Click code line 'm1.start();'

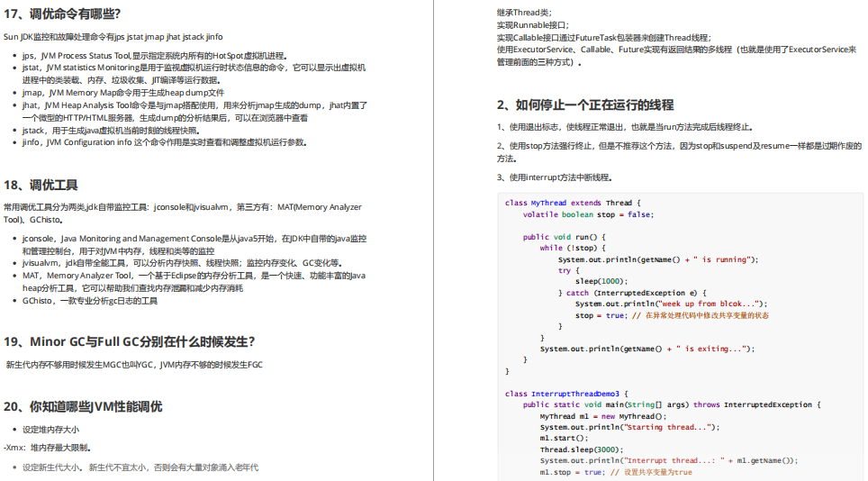pyautogui.click(x=564, y=438)
